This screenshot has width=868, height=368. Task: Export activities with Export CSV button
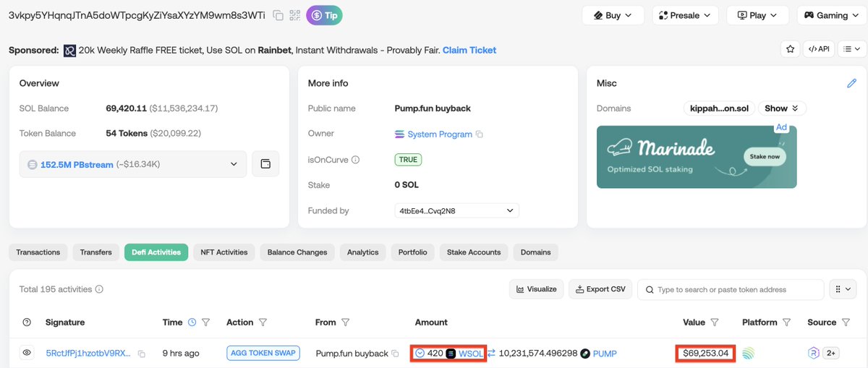pyautogui.click(x=600, y=289)
